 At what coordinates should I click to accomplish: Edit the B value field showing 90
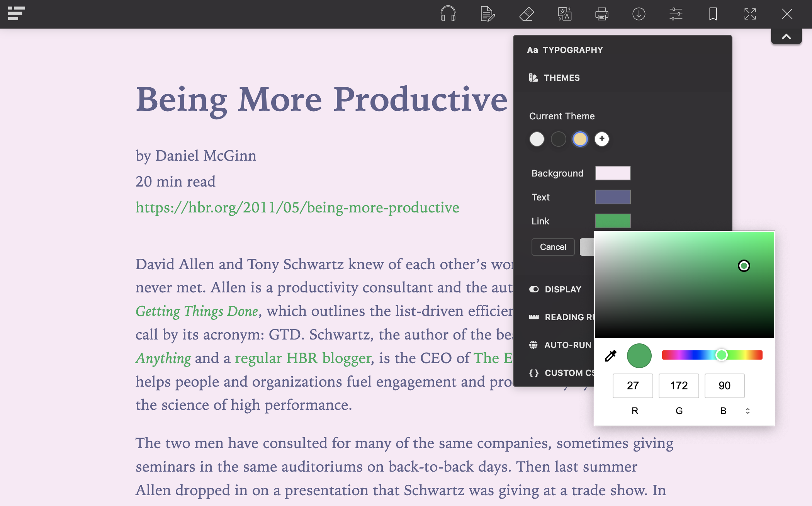tap(724, 385)
